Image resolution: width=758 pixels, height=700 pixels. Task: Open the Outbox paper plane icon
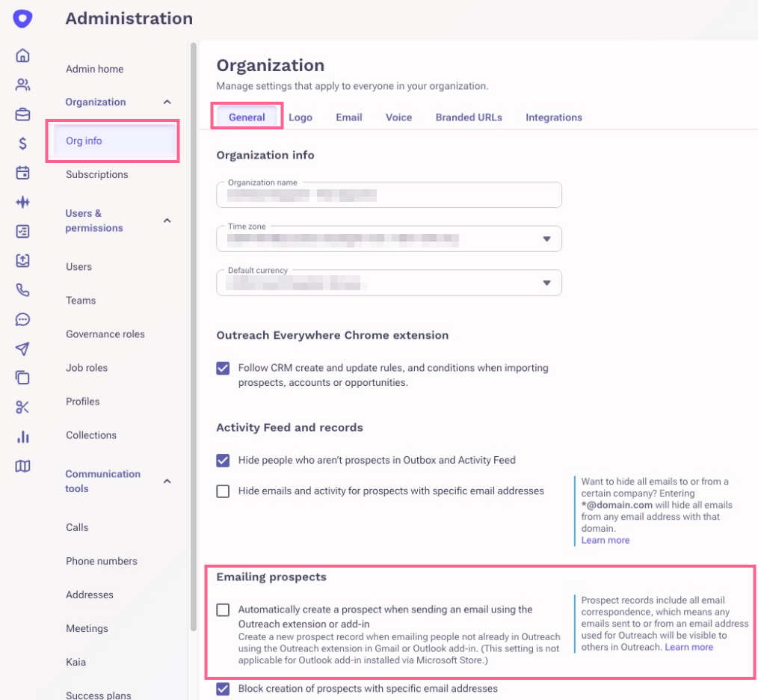(22, 349)
